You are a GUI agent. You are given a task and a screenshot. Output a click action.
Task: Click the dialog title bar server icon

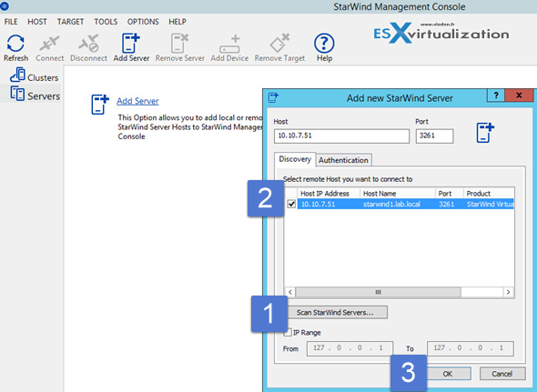[273, 97]
